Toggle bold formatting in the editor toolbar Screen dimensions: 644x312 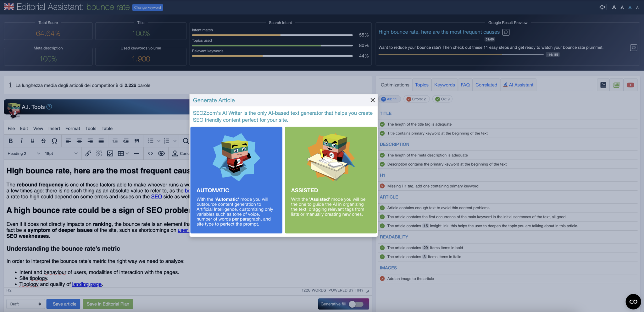tap(11, 141)
